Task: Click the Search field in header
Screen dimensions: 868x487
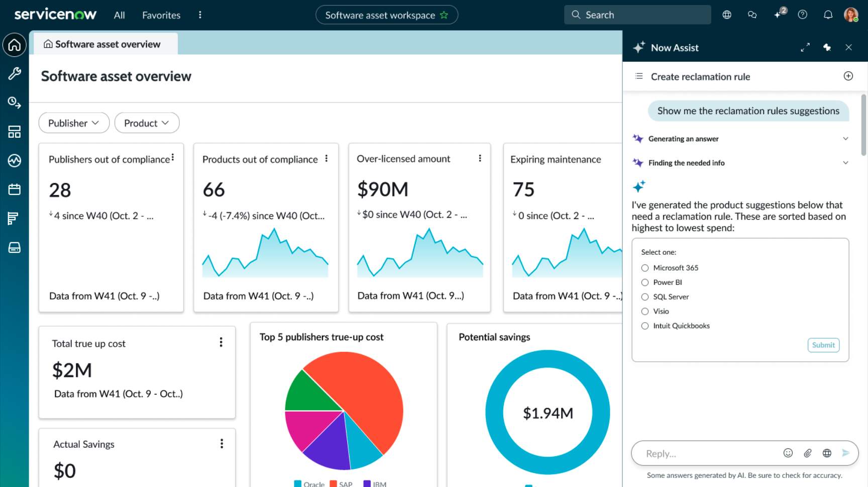Action: click(637, 15)
